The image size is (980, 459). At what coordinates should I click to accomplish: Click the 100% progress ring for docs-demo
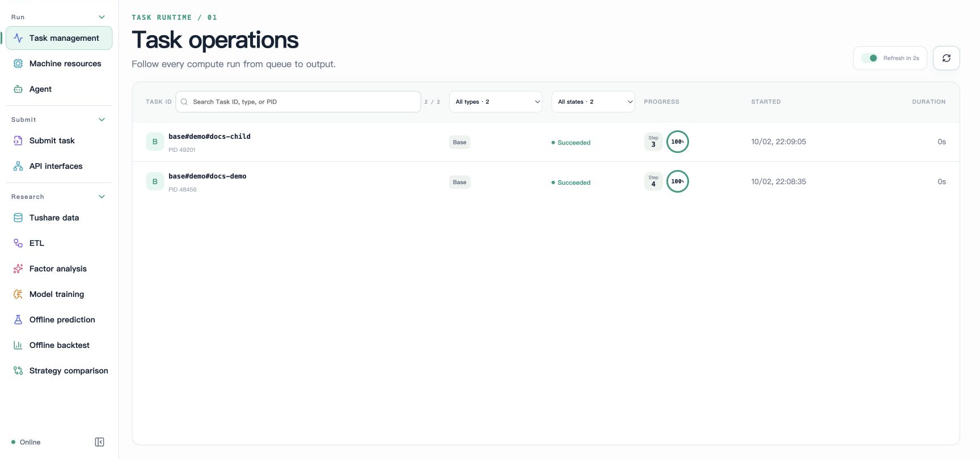click(x=677, y=181)
